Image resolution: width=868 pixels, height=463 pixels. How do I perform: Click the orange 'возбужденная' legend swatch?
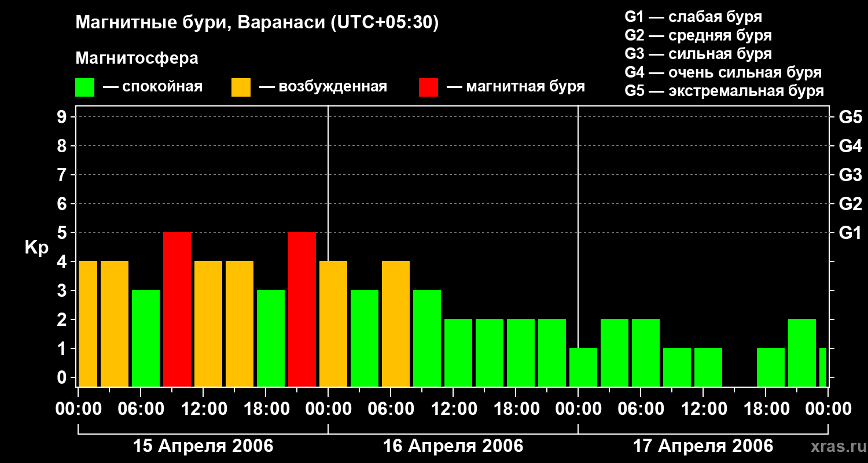coord(241,87)
